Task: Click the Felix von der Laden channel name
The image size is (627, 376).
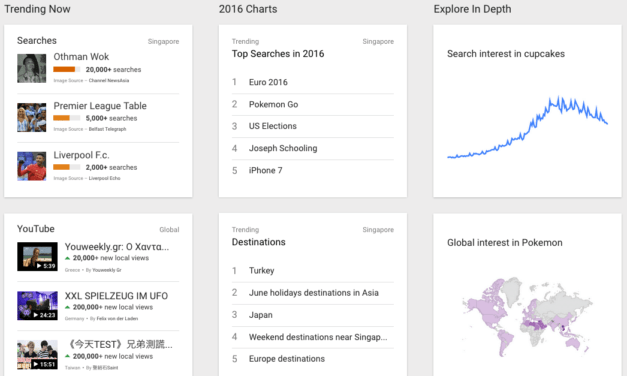Action: tap(117, 319)
